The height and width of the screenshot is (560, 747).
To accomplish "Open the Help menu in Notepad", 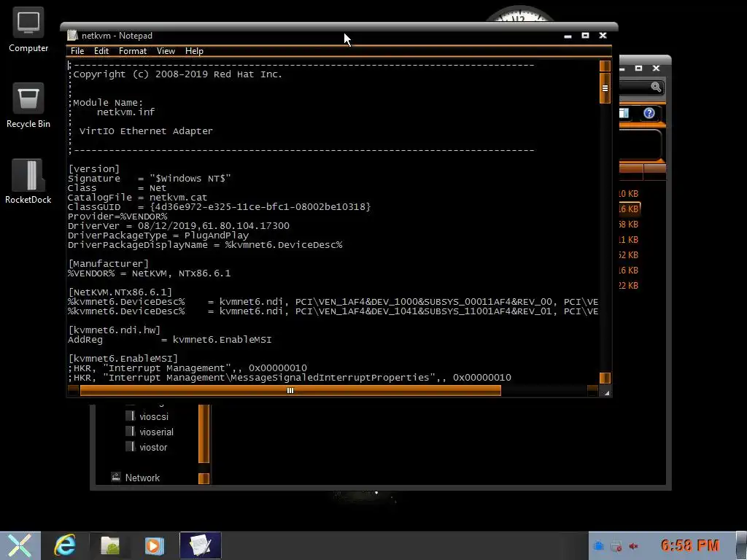I will (x=194, y=51).
